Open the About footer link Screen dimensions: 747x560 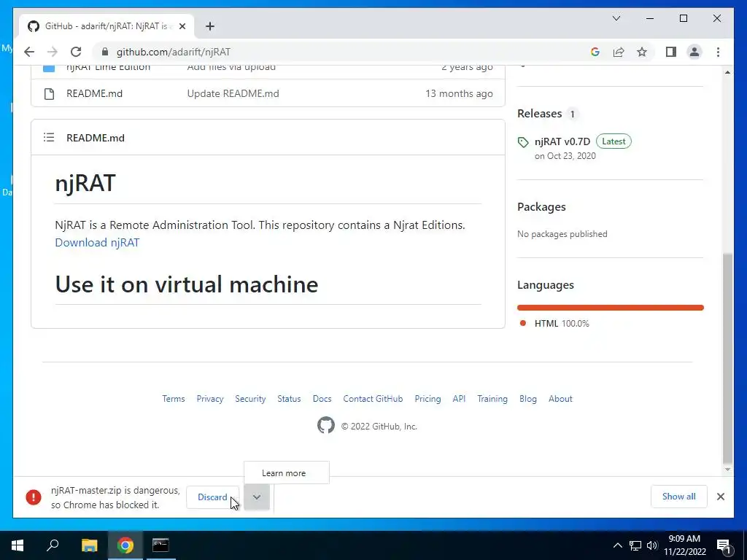(560, 399)
